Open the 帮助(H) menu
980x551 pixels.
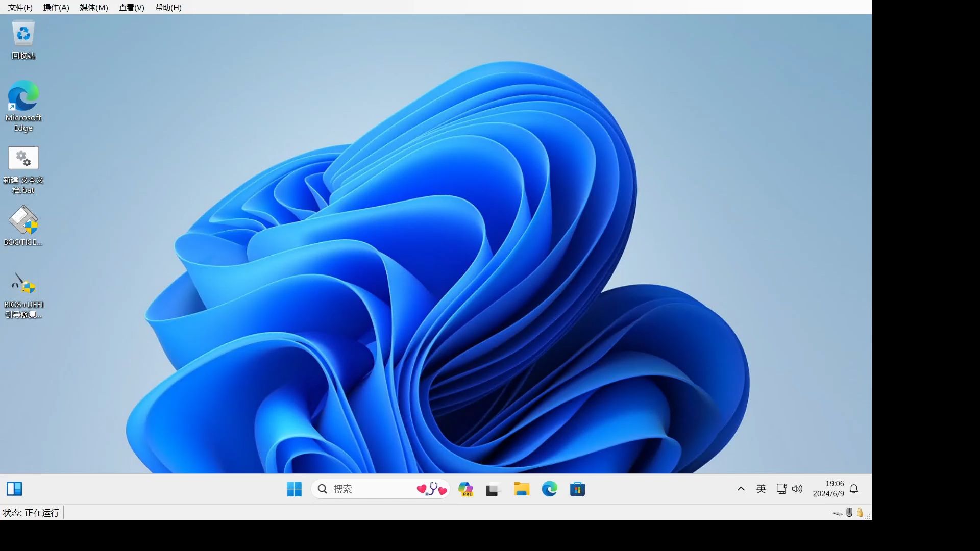click(168, 7)
